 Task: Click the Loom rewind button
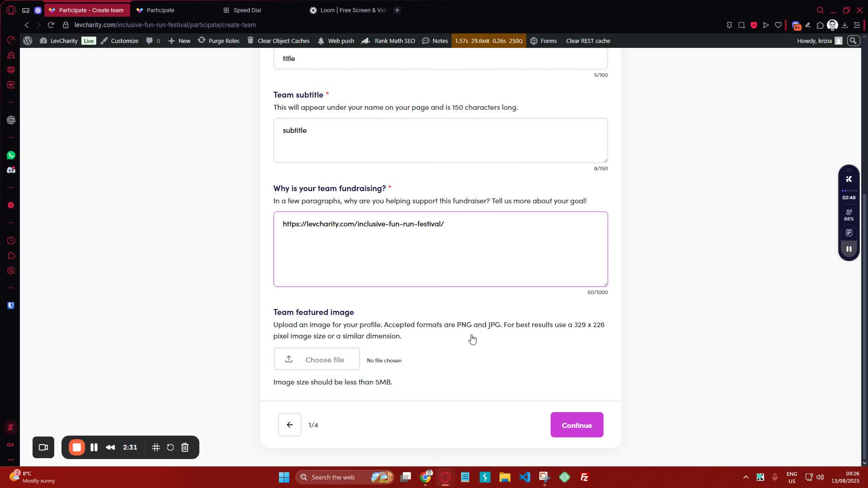110,447
